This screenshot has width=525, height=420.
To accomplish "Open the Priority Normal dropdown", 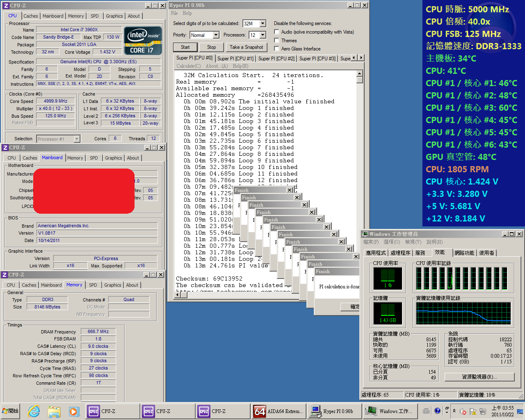I will point(216,35).
